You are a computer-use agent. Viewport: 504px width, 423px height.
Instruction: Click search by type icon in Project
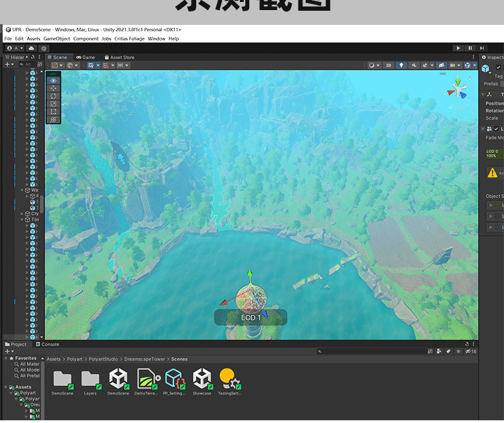pyautogui.click(x=439, y=351)
